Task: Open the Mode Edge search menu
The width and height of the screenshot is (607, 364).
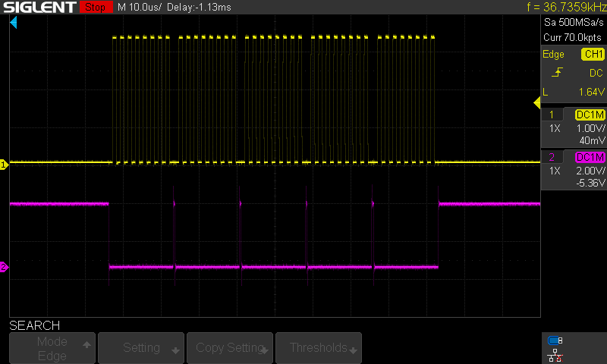Action: pos(52,348)
